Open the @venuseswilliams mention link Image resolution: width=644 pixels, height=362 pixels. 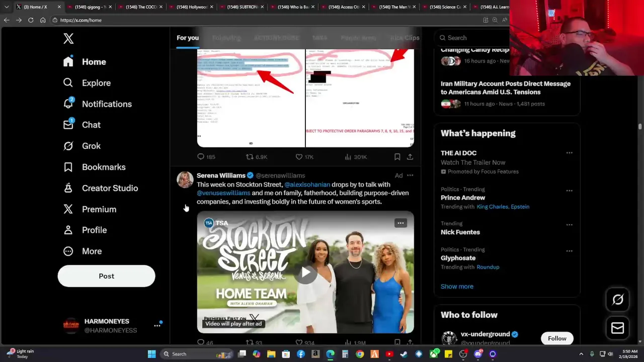tap(223, 193)
